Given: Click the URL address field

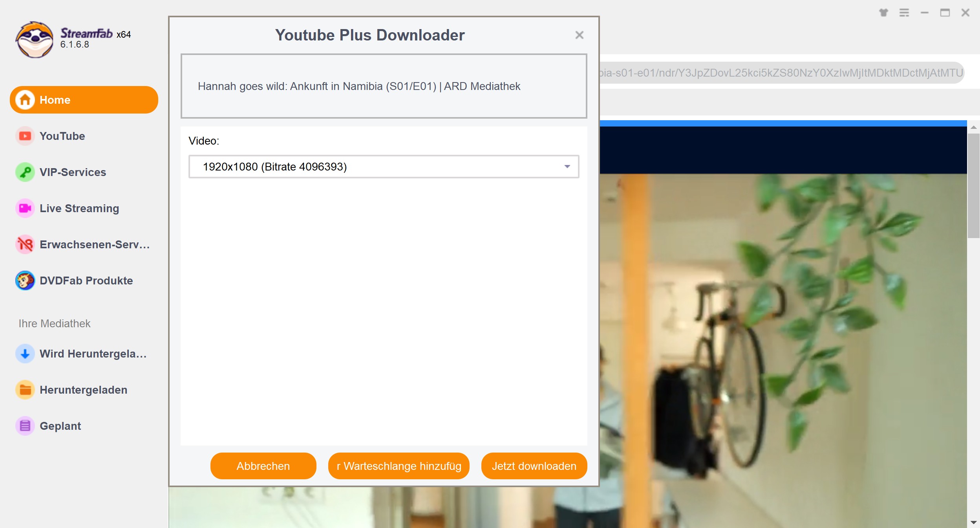Looking at the screenshot, I should coord(781,73).
